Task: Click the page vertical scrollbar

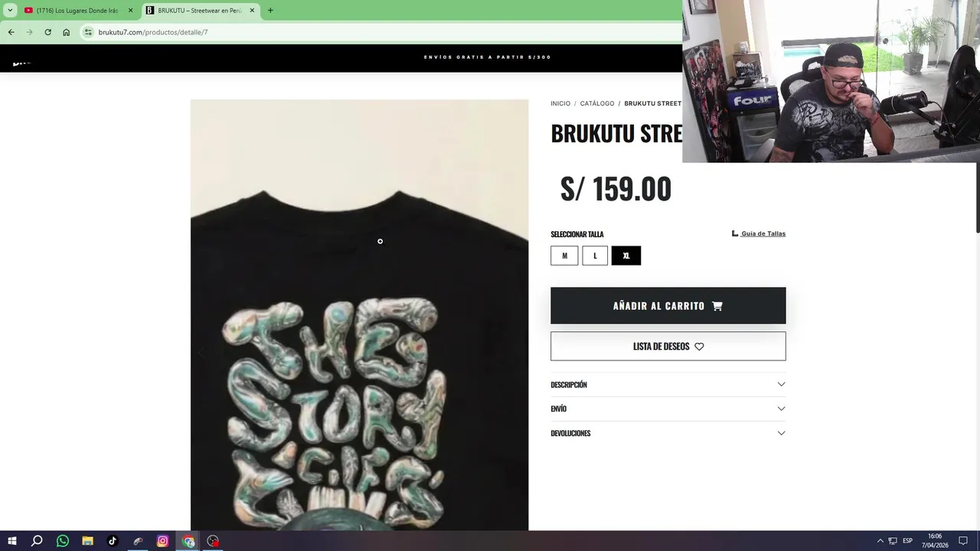Action: (x=977, y=199)
